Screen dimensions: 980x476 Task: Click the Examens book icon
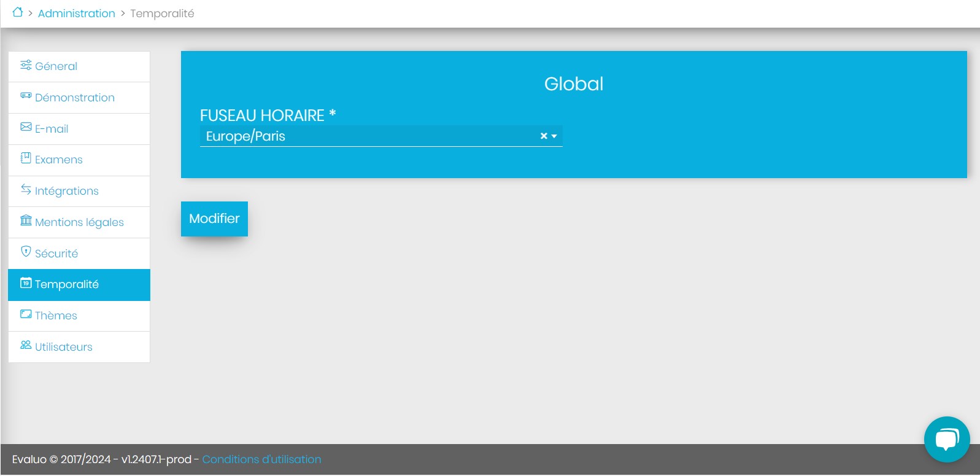pyautogui.click(x=26, y=158)
